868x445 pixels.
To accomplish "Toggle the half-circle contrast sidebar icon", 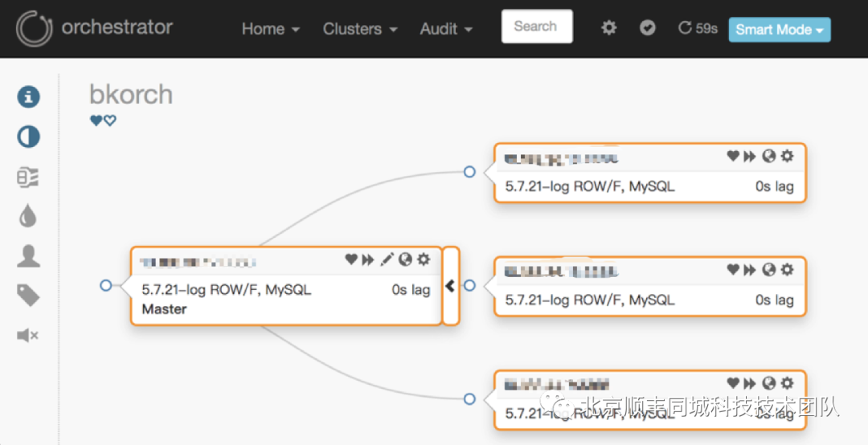I will click(28, 137).
